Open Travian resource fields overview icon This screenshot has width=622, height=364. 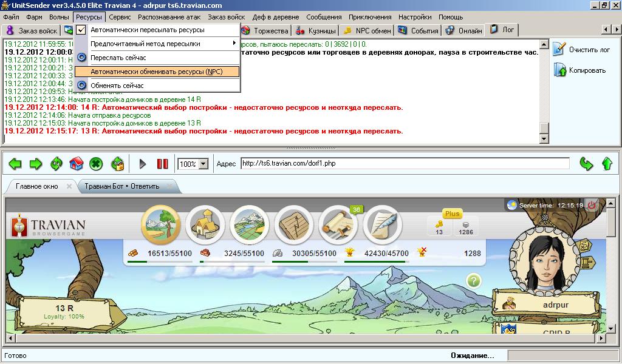coord(160,224)
